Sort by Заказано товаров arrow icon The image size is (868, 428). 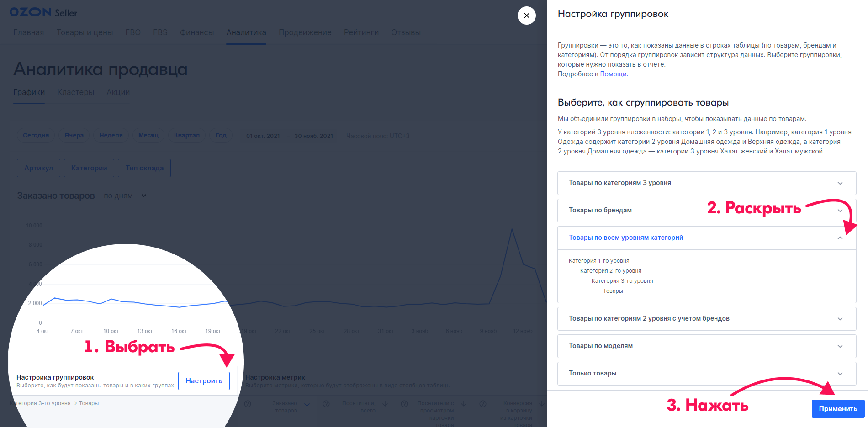(x=307, y=404)
